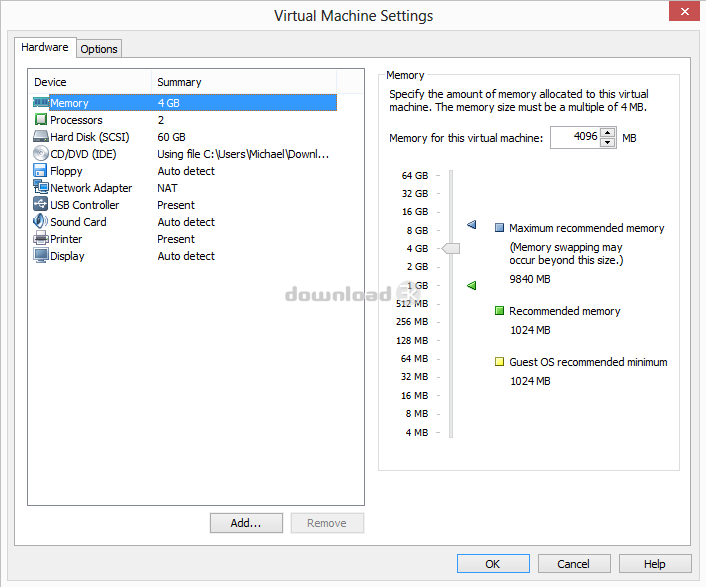706x587 pixels.
Task: Select the USB Controller icon
Action: (x=41, y=205)
